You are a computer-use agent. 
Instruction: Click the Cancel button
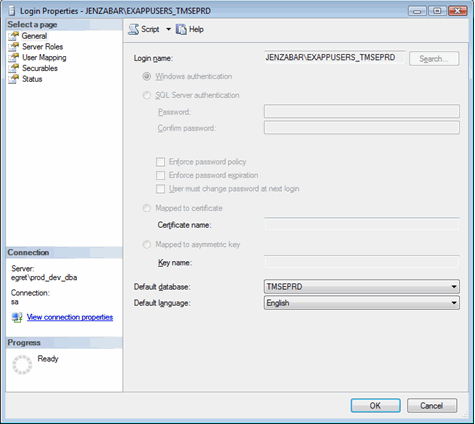pyautogui.click(x=432, y=406)
